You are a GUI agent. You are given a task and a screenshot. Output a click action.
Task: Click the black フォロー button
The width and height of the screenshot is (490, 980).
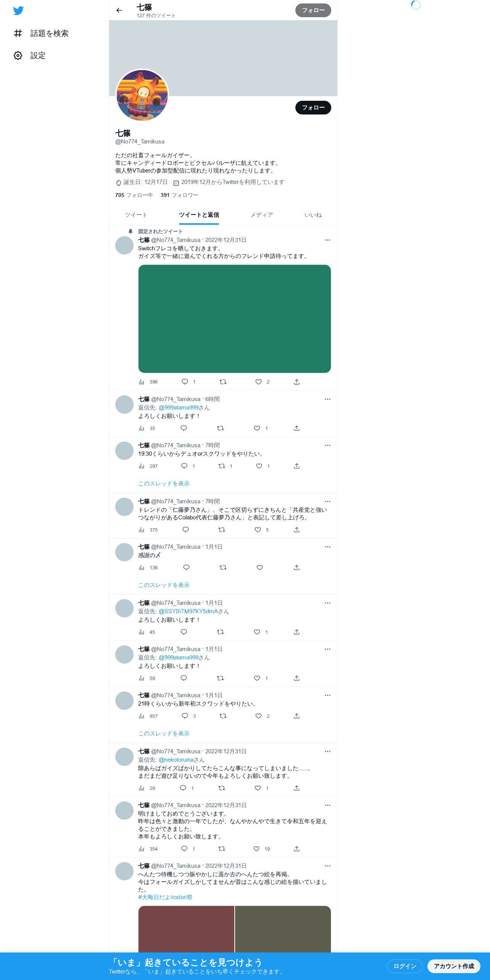coord(313,108)
